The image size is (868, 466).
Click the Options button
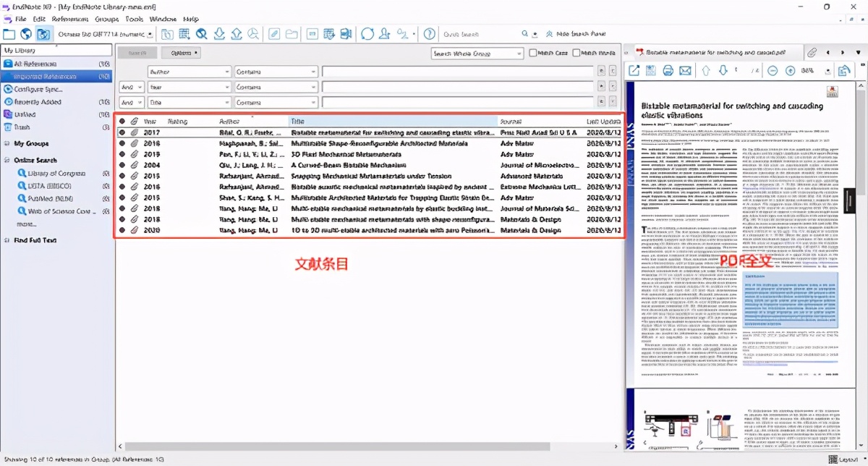coord(180,53)
